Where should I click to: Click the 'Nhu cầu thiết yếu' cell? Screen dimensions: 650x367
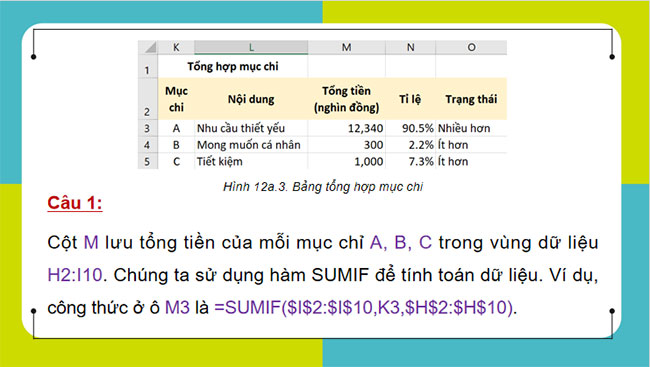click(x=251, y=128)
